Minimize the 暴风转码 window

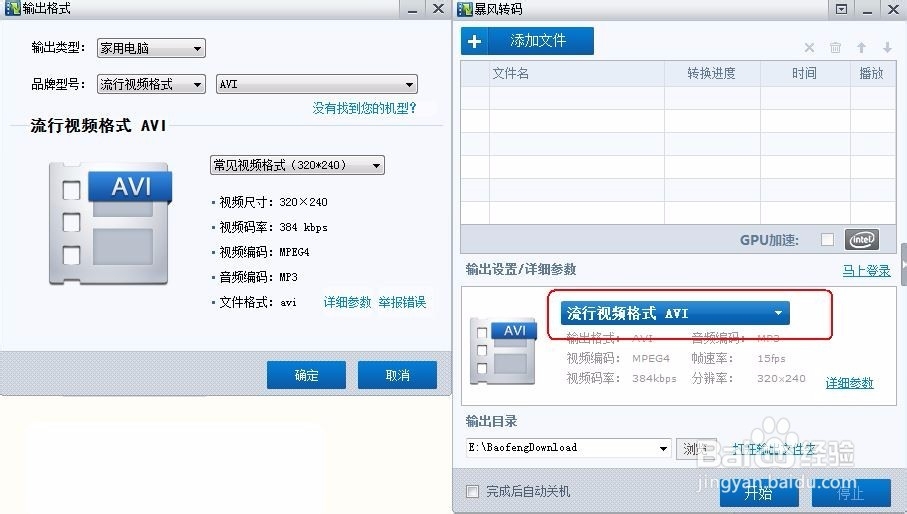(867, 10)
